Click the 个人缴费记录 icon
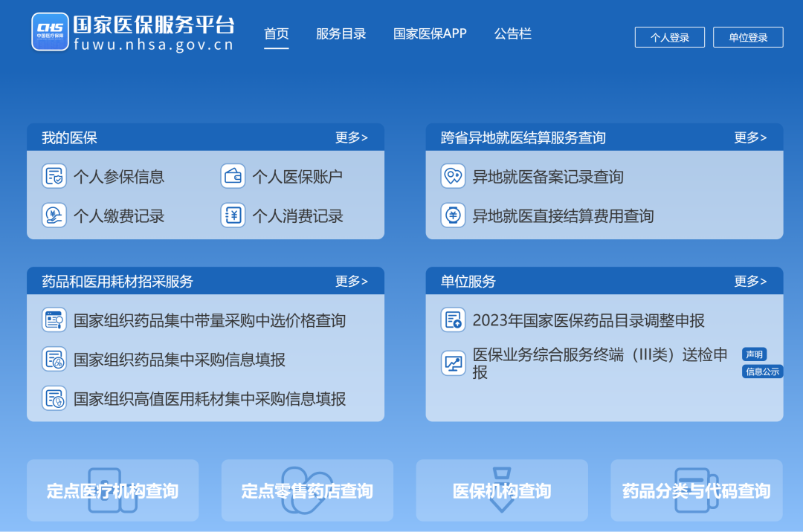This screenshot has width=803, height=532. pos(54,215)
